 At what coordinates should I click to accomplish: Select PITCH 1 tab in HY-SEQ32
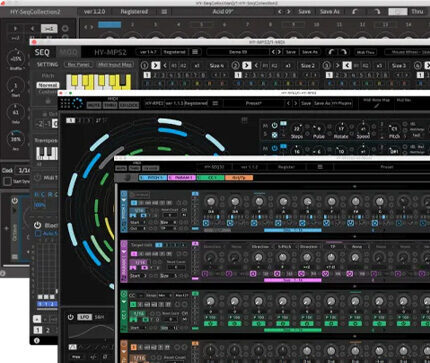point(153,178)
